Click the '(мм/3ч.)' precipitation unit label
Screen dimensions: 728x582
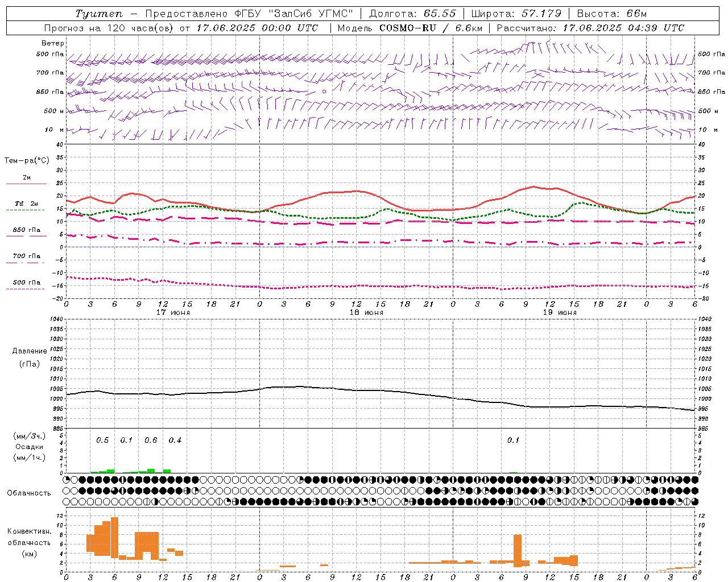[30, 436]
